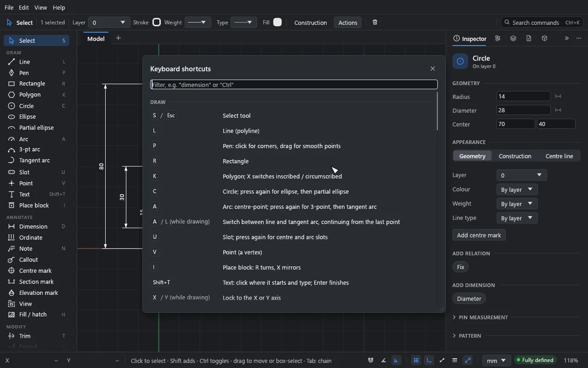Screen dimensions: 588x368
Task: Click the link icon beside Diameter field
Action: point(558,110)
